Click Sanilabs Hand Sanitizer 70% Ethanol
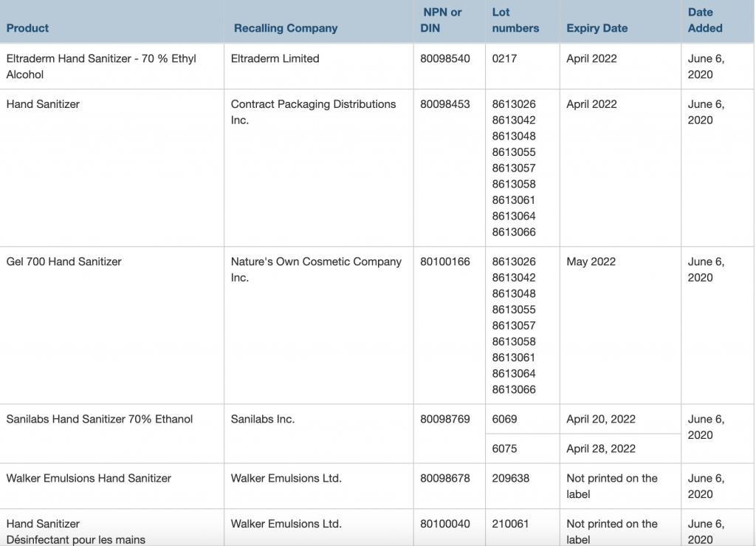The image size is (756, 546). [99, 419]
